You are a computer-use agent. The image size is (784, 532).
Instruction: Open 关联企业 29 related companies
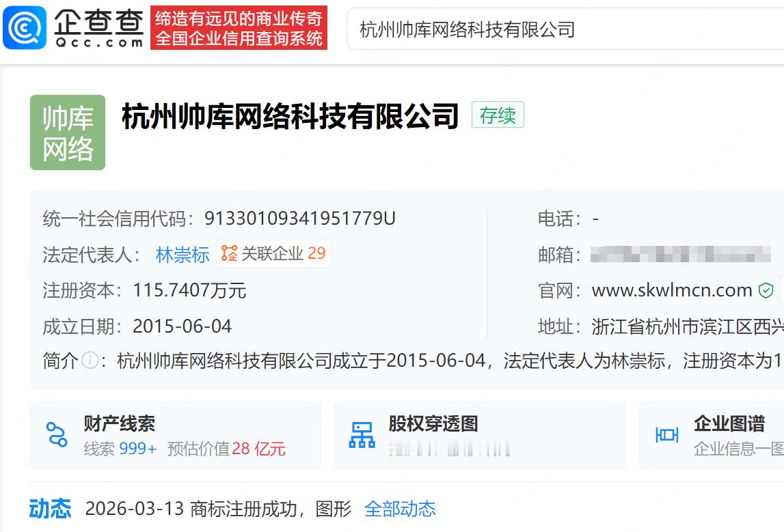(273, 254)
